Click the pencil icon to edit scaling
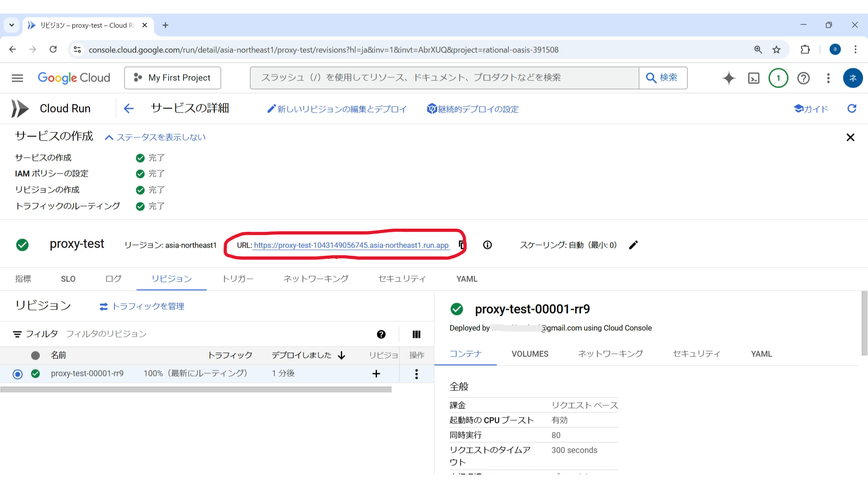This screenshot has width=868, height=488. (x=633, y=245)
